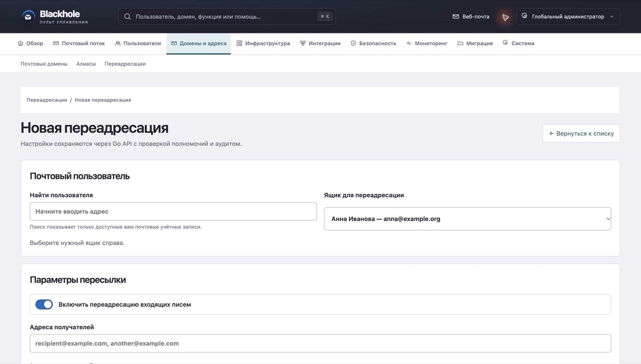Go to the Безопасность tab
Viewport: 641px width, 364px height.
[x=373, y=43]
